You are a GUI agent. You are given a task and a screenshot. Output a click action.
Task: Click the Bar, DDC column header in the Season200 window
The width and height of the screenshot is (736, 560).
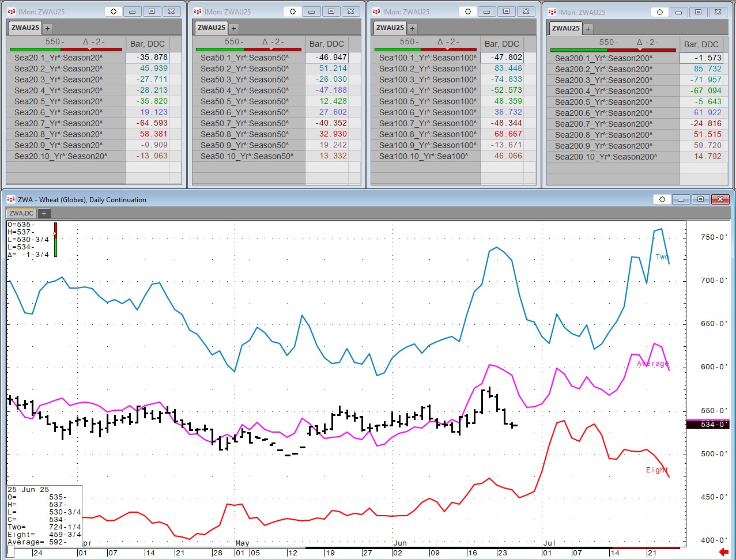click(701, 44)
